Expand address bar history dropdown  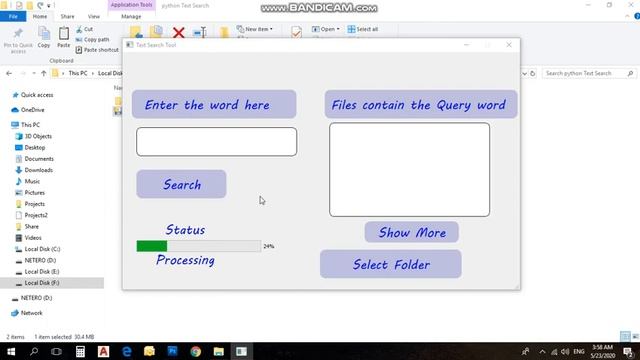pos(524,73)
